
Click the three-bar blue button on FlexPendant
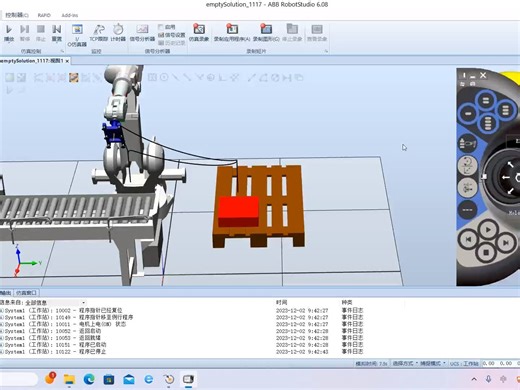coord(505,110)
